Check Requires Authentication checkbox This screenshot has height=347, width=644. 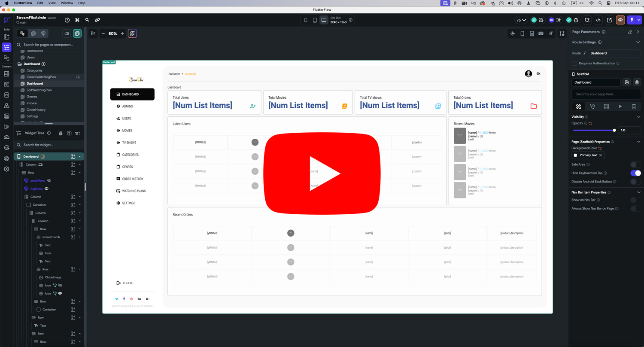pyautogui.click(x=575, y=63)
